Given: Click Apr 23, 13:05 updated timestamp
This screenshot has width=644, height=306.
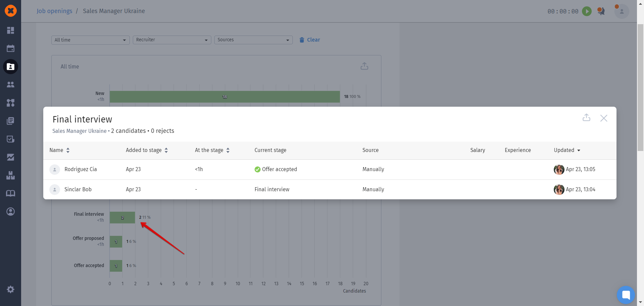Looking at the screenshot, I should click(581, 169).
